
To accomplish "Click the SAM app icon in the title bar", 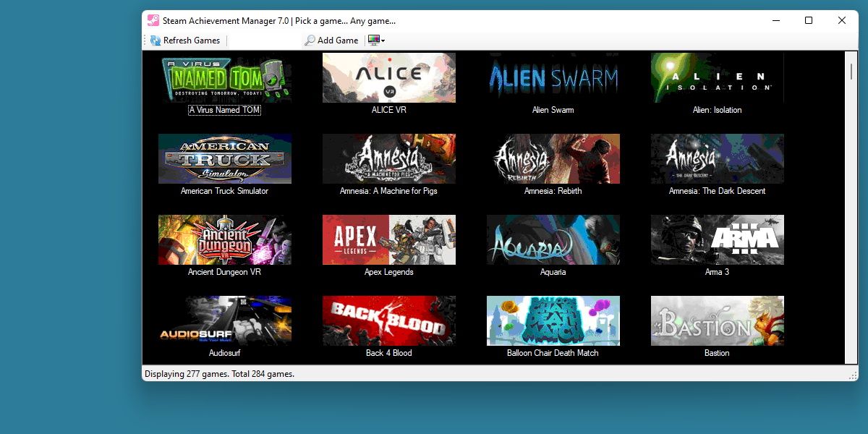I will [x=152, y=21].
